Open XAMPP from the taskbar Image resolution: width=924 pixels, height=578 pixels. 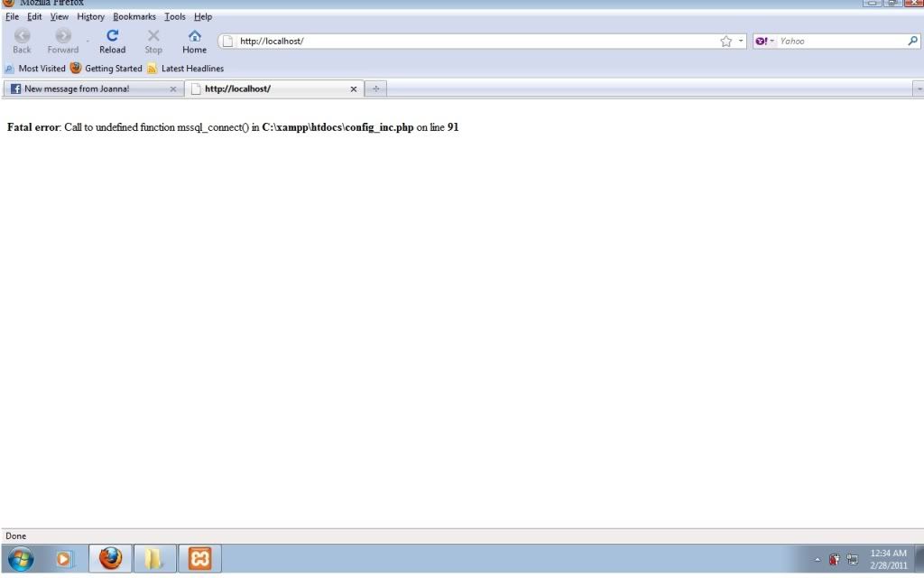click(199, 560)
